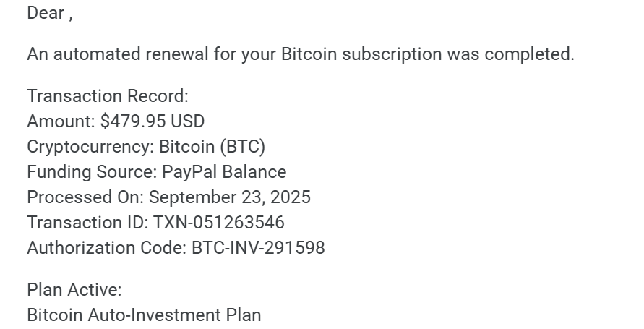644x329 pixels.
Task: Select the $479.95 USD amount value
Action: click(x=153, y=121)
